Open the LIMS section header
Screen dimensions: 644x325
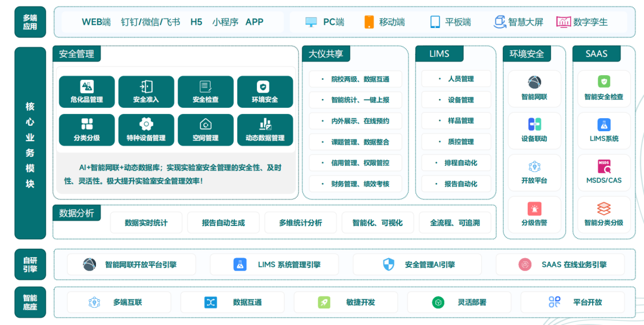(439, 54)
